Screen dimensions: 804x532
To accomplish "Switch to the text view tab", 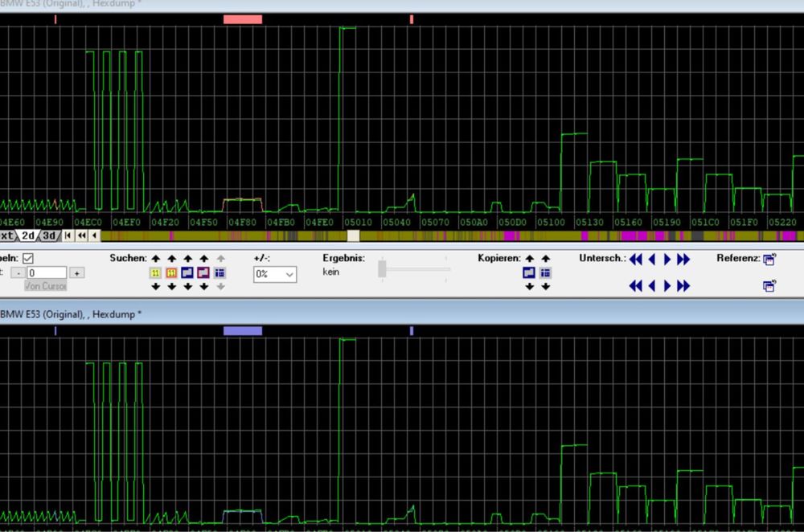I will click(x=7, y=235).
